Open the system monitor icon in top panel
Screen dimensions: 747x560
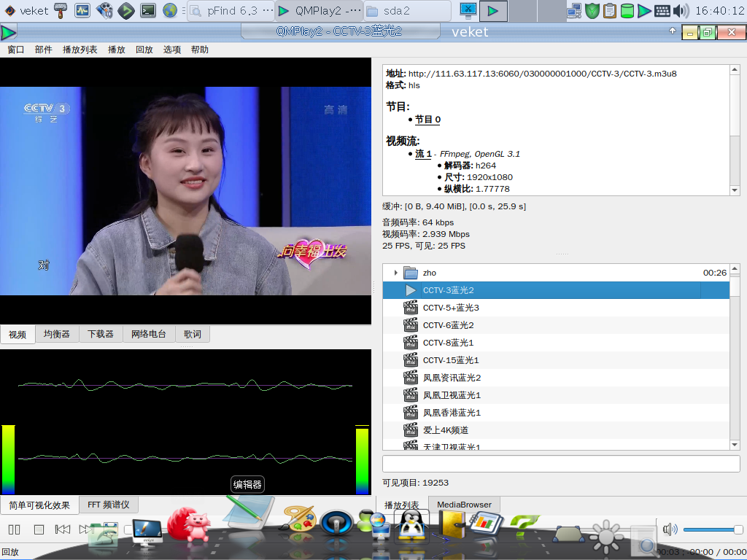tap(82, 10)
